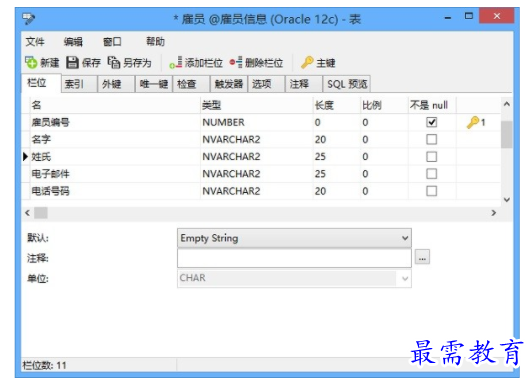Image resolution: width=532 pixels, height=384 pixels.
Task: Click the table designer icon in the title bar
Action: (28, 19)
